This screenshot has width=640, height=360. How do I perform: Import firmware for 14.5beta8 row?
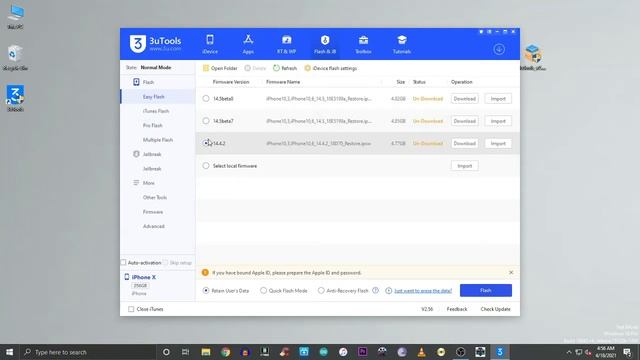(498, 99)
